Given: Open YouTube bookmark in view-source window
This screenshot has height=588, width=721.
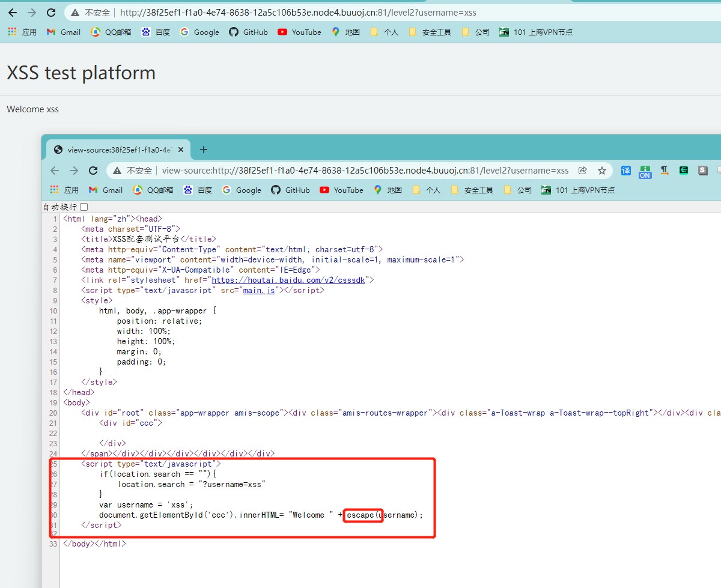Looking at the screenshot, I should click(341, 190).
